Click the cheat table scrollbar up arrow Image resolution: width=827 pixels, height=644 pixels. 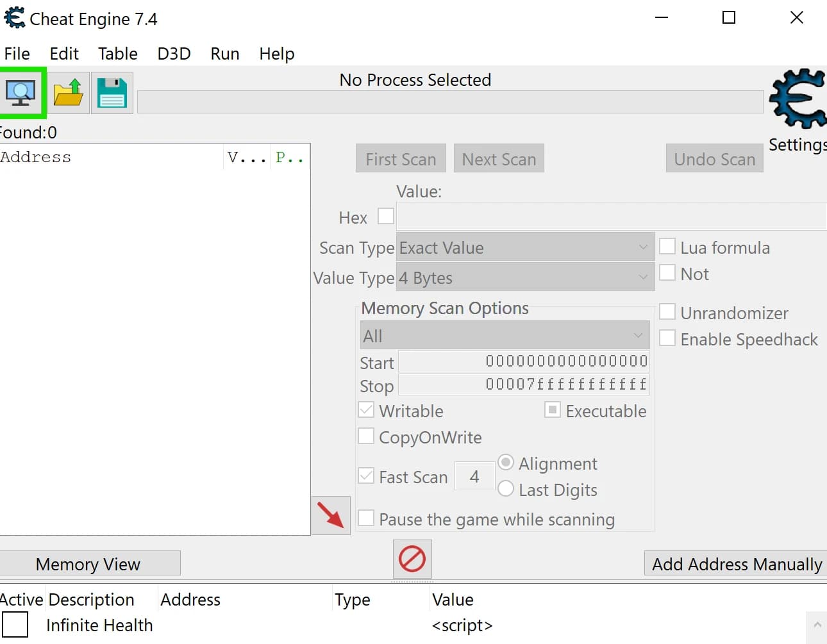click(817, 624)
